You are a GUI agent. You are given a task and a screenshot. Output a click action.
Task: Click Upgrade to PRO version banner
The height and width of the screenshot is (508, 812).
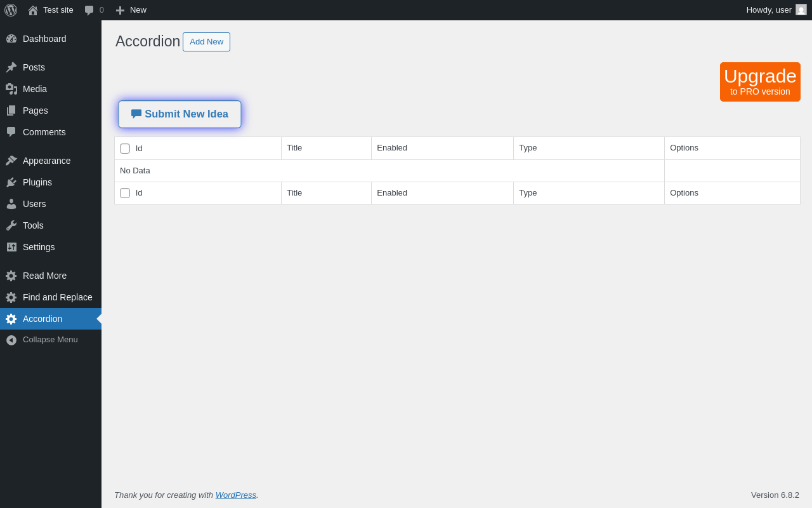[760, 82]
